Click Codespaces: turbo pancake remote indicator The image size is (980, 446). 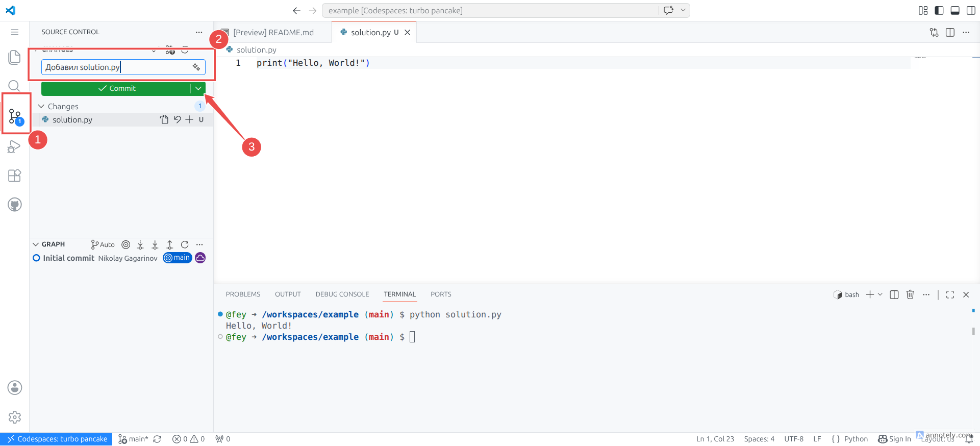click(x=57, y=439)
